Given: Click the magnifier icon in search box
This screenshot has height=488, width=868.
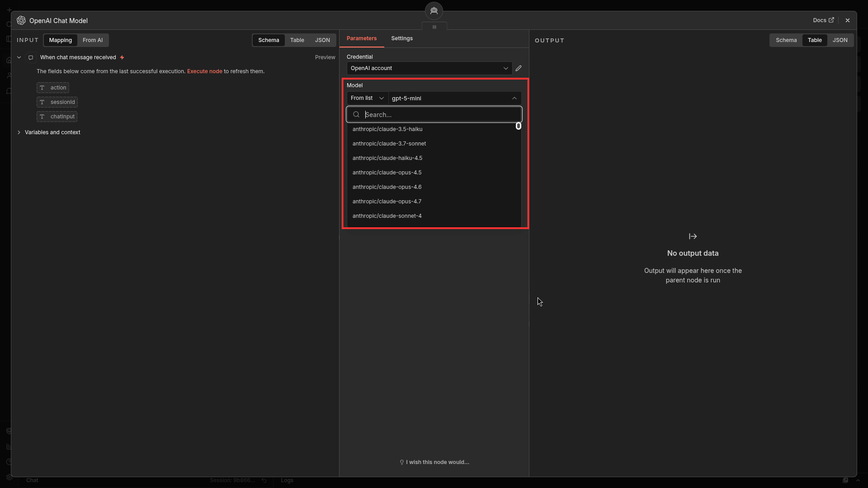Looking at the screenshot, I should click(x=356, y=115).
